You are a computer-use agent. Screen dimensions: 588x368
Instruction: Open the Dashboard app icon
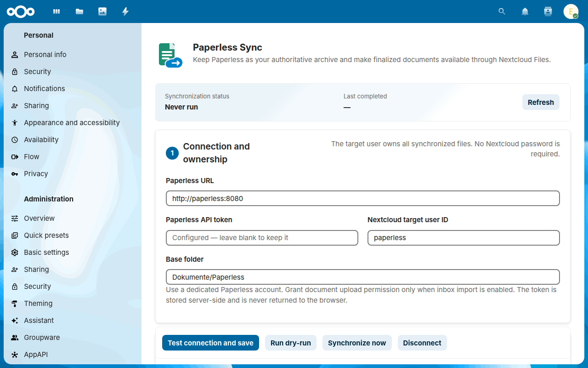57,11
